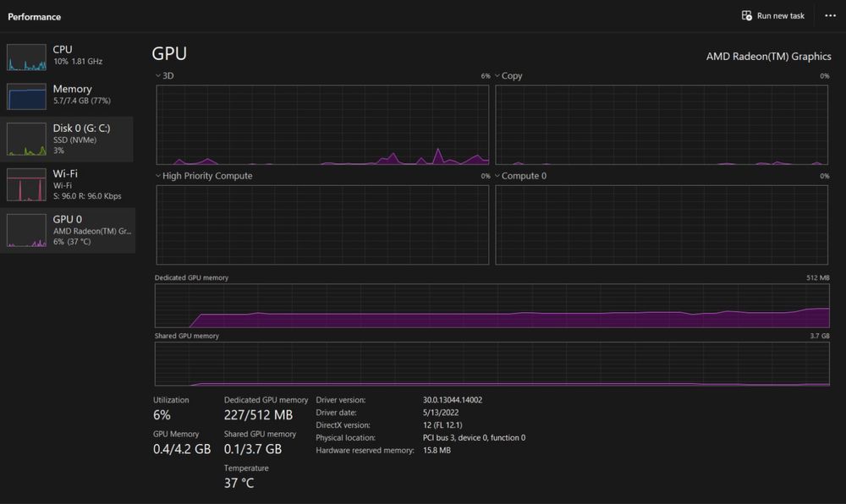Switch to the Memory performance view
Image resolution: width=846 pixels, height=504 pixels.
(x=67, y=95)
